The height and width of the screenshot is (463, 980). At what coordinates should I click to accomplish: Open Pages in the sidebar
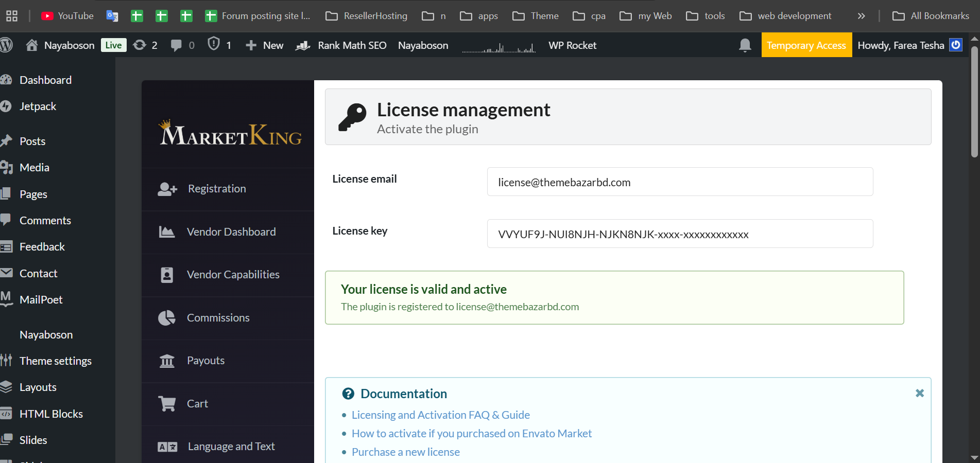pyautogui.click(x=33, y=194)
